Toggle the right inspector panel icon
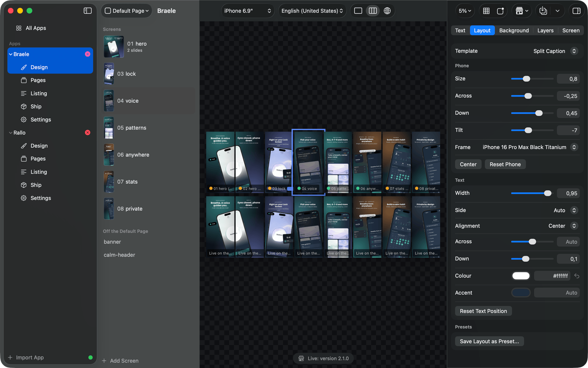The height and width of the screenshot is (368, 588). click(577, 11)
